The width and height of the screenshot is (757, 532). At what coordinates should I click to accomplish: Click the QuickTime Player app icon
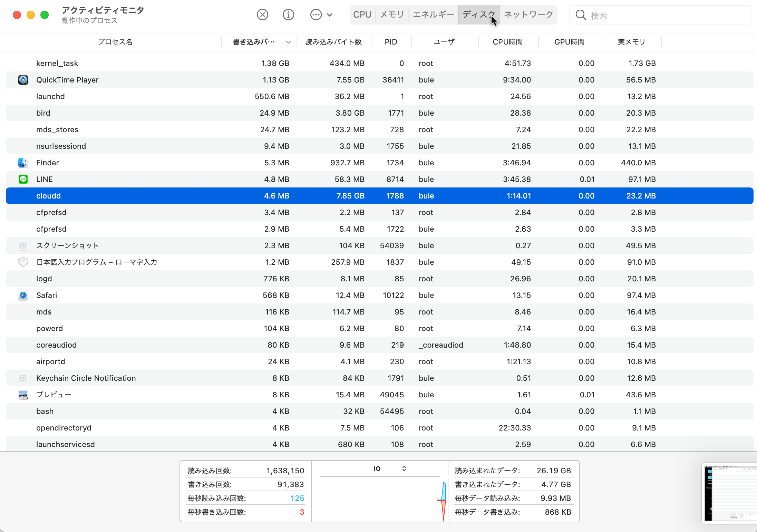coord(23,80)
